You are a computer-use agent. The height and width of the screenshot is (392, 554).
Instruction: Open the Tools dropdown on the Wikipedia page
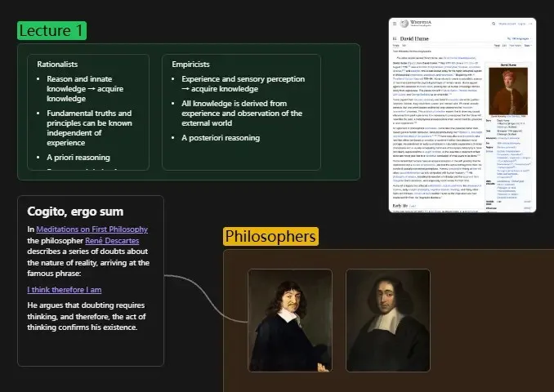coord(528,46)
